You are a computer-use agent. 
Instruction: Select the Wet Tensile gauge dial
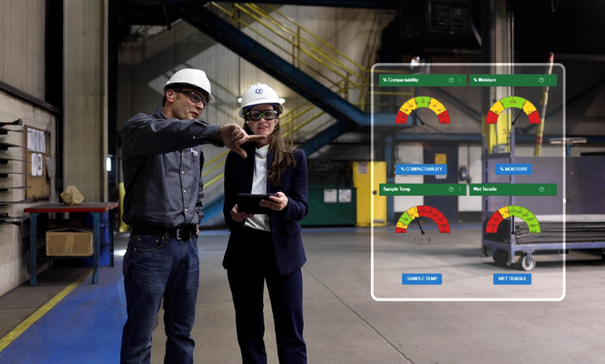[x=513, y=220]
